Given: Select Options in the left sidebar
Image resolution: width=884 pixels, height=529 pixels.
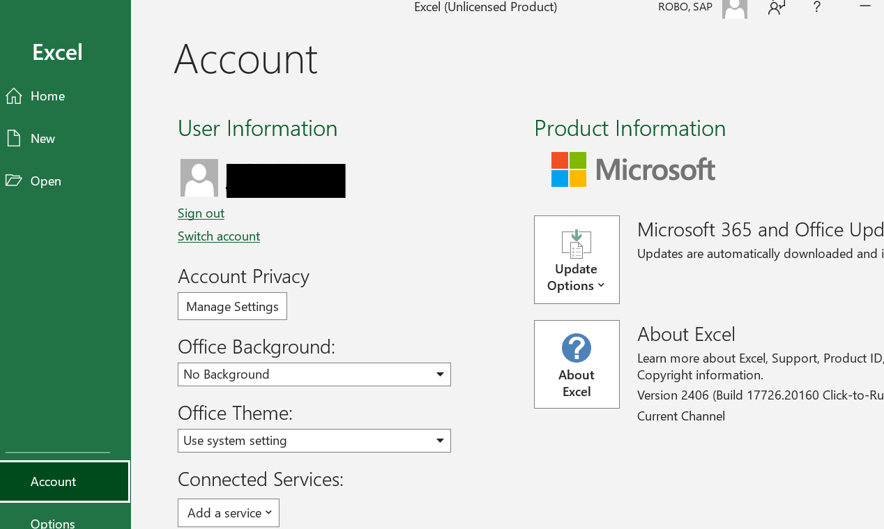Looking at the screenshot, I should pyautogui.click(x=52, y=523).
